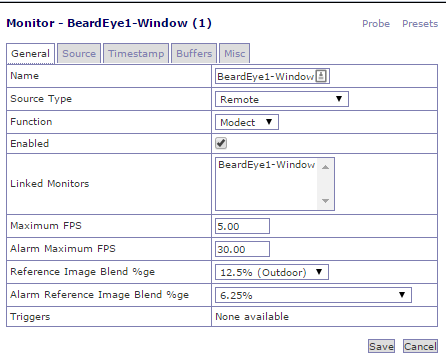Open the Buffers tab
This screenshot has height=360, width=446.
pos(194,53)
